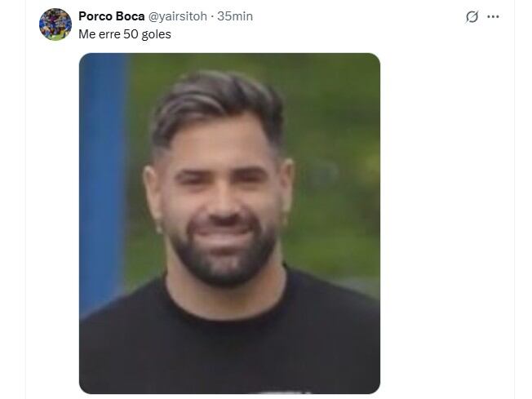Click the tweet text "Me erre 50 goles"
This screenshot has width=532, height=399.
[125, 34]
